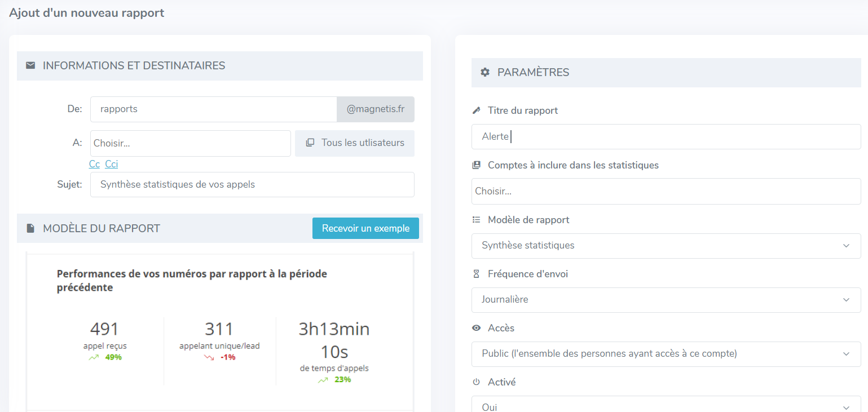Click the document icon beside Modèle du rapport
The height and width of the screenshot is (412, 868).
30,228
